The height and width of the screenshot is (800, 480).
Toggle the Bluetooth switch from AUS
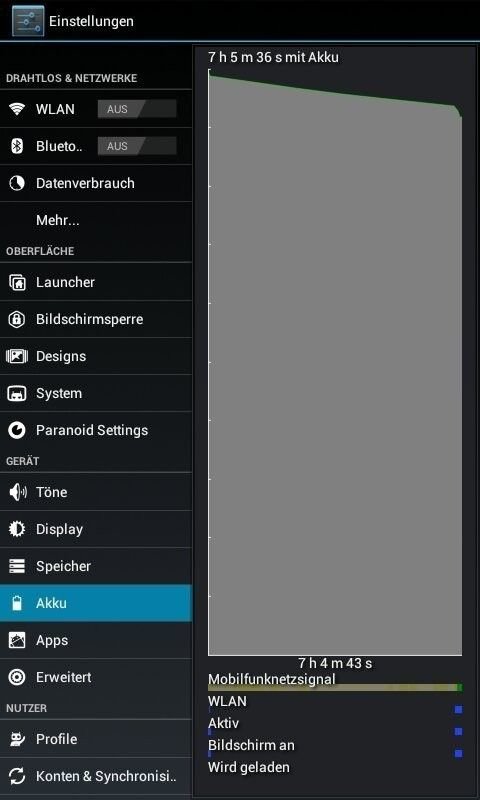click(137, 146)
